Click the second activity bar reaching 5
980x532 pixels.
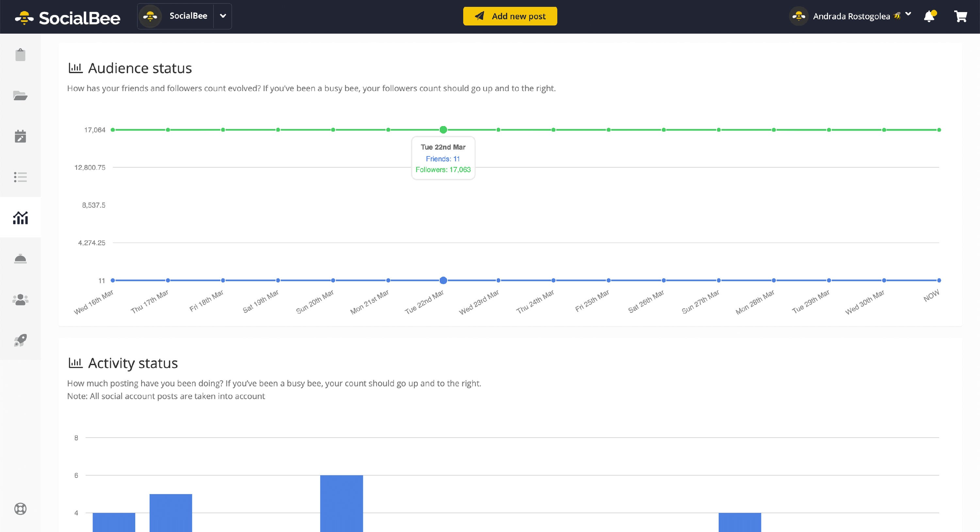pyautogui.click(x=171, y=513)
